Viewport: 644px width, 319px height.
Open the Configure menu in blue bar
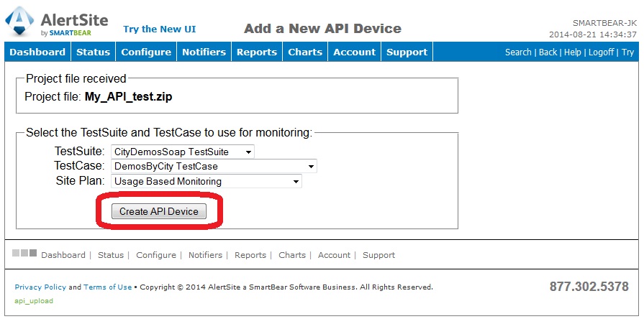click(x=146, y=52)
